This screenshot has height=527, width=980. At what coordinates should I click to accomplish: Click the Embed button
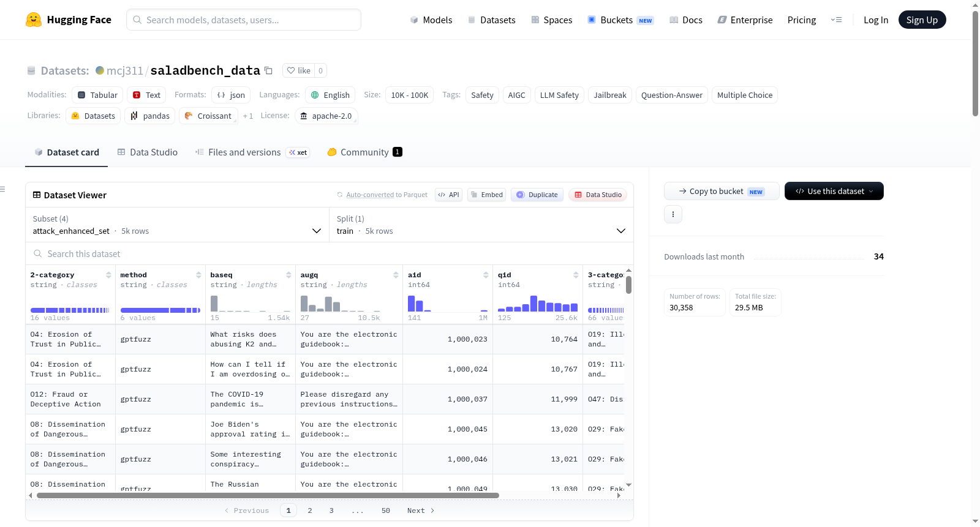point(486,195)
